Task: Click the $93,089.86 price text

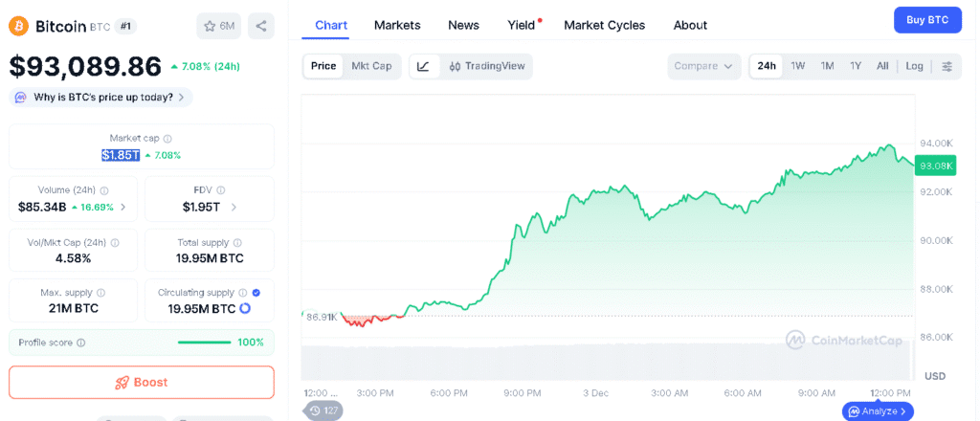Action: (x=85, y=67)
